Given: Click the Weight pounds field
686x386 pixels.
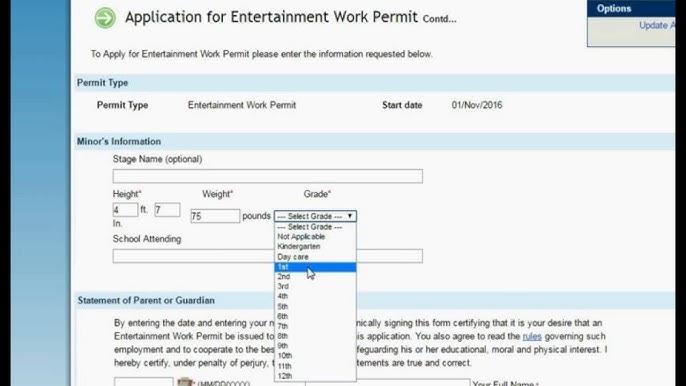Looking at the screenshot, I should [215, 216].
